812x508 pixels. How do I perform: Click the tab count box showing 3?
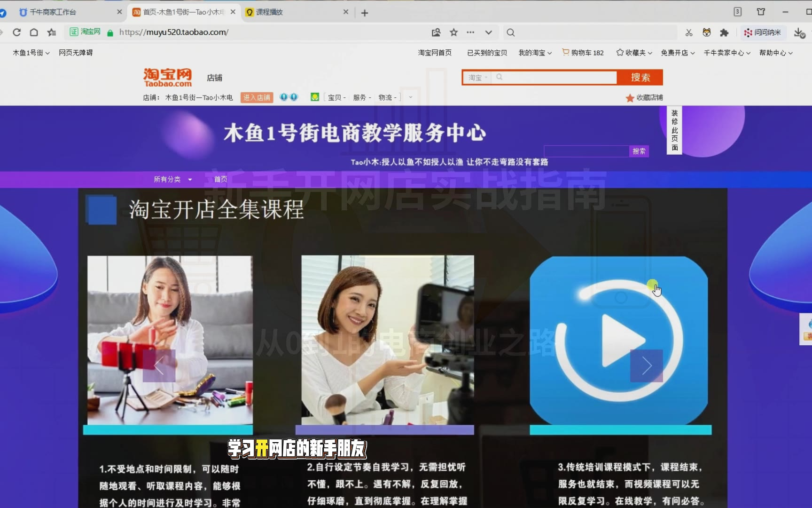[738, 12]
